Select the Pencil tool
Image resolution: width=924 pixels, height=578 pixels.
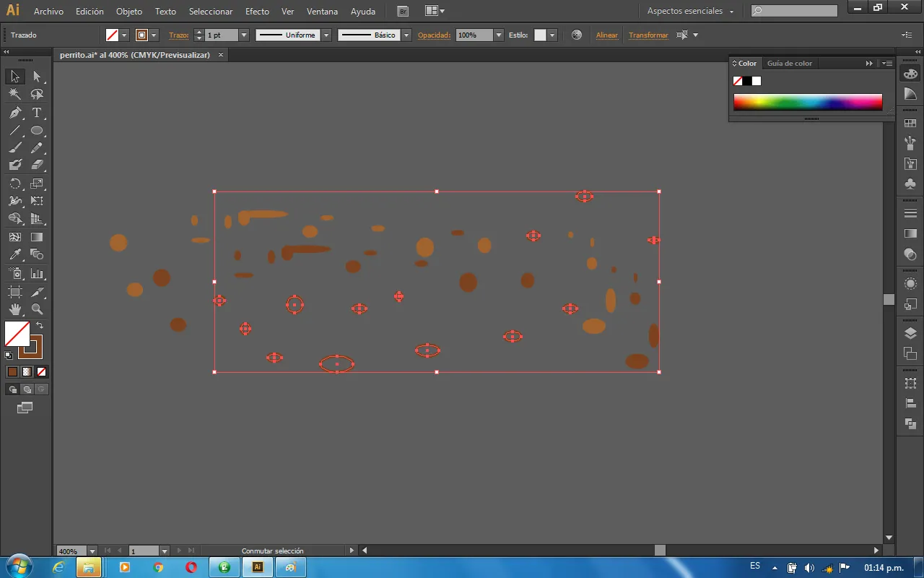coord(37,148)
